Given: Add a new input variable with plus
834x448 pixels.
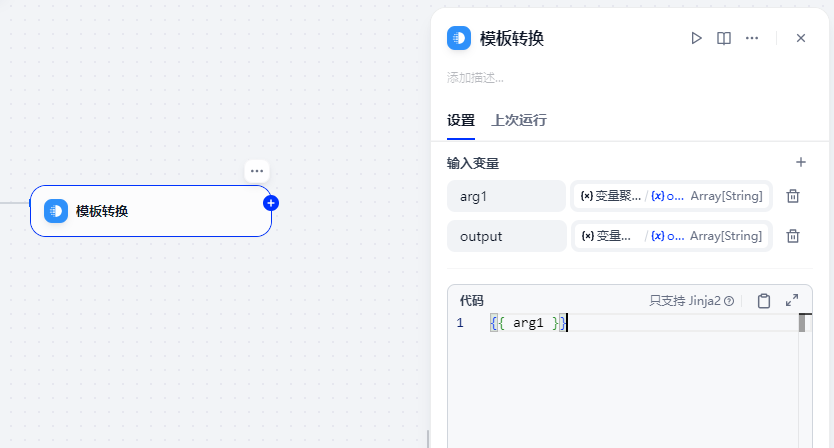Looking at the screenshot, I should [800, 162].
